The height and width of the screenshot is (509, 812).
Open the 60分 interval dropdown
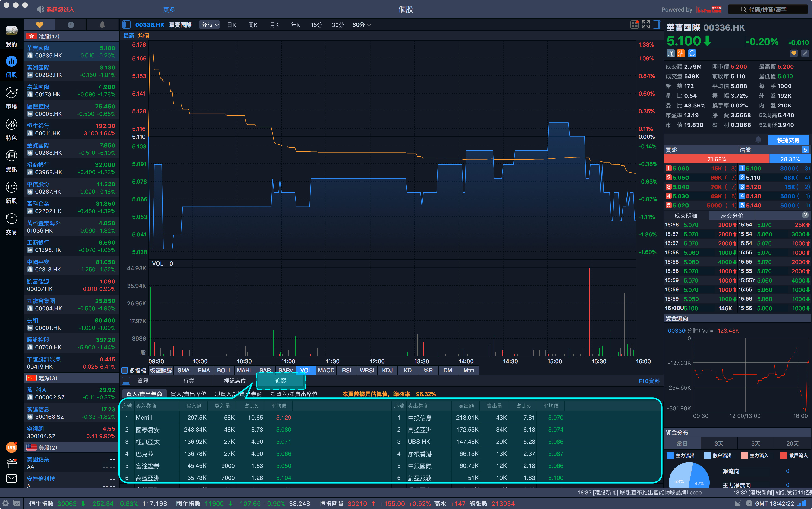(x=362, y=25)
